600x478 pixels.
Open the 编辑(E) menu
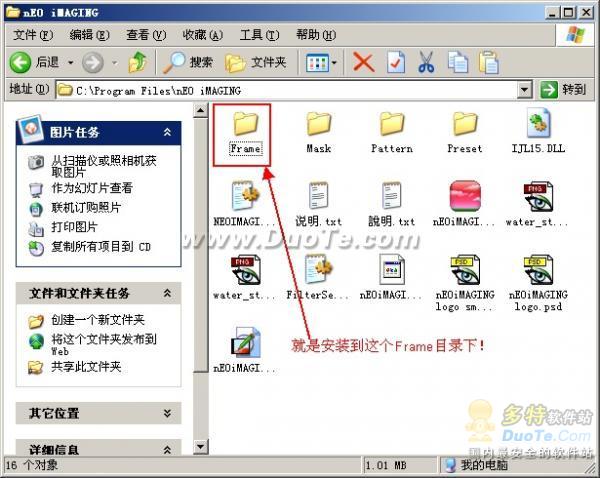click(x=90, y=35)
